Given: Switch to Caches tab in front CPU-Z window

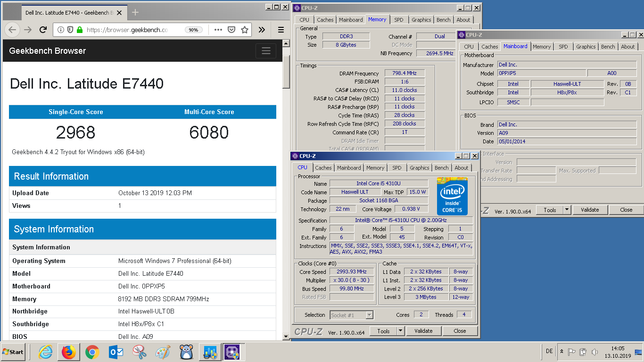Looking at the screenshot, I should pos(323,168).
